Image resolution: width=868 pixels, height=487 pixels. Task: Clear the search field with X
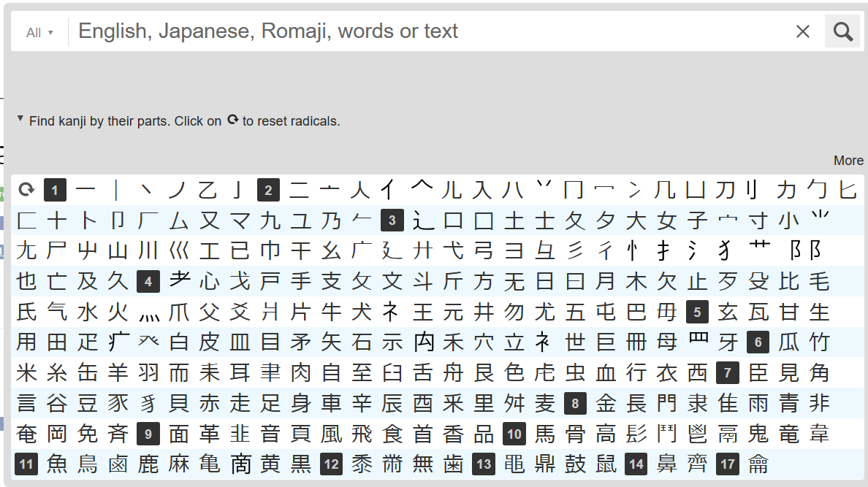[x=803, y=31]
